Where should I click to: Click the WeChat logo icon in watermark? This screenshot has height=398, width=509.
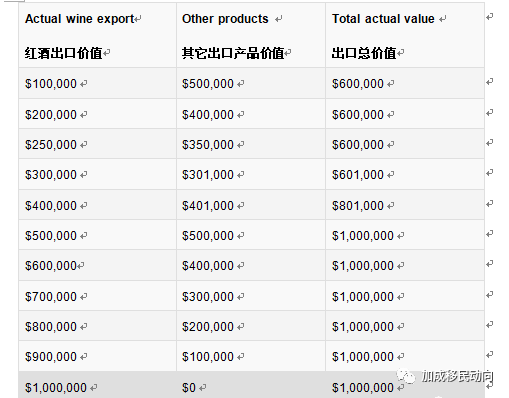click(406, 376)
